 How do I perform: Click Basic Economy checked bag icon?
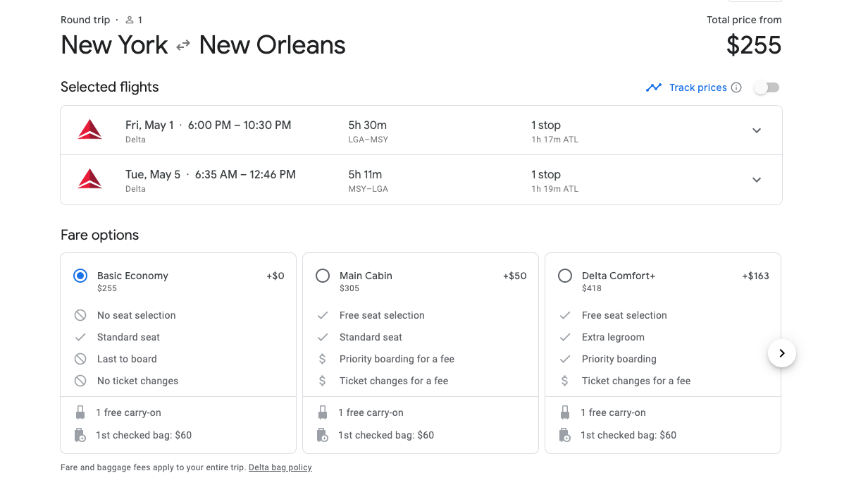click(80, 435)
